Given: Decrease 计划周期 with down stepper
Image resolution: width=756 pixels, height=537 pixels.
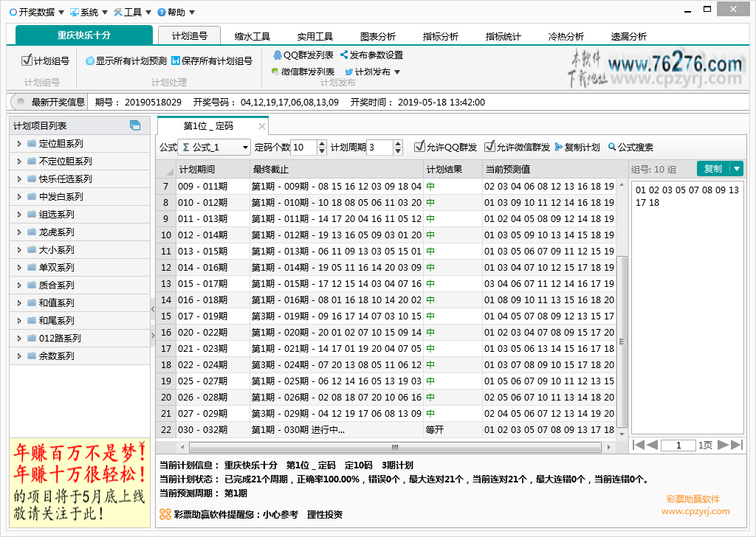Looking at the screenshot, I should tap(398, 150).
